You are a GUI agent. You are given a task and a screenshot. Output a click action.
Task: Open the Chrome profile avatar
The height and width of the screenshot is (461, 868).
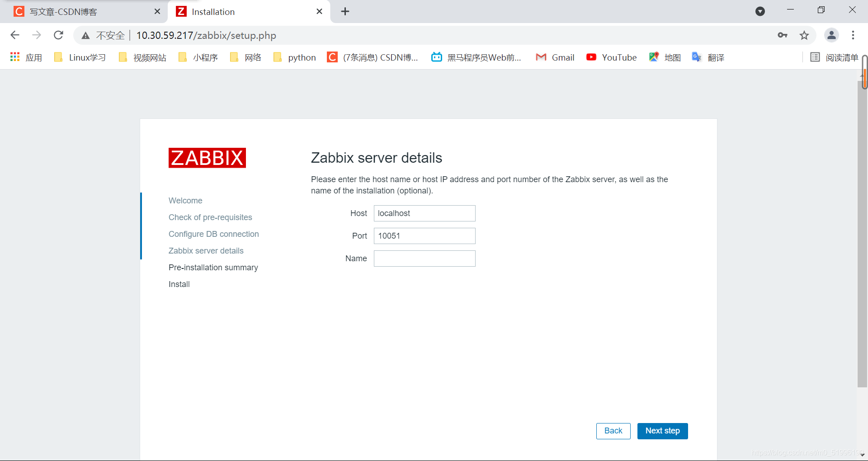tap(831, 35)
